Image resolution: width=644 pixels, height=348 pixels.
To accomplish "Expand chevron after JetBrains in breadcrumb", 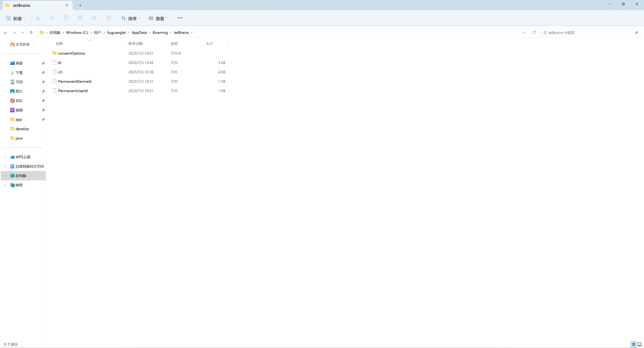I will [192, 33].
